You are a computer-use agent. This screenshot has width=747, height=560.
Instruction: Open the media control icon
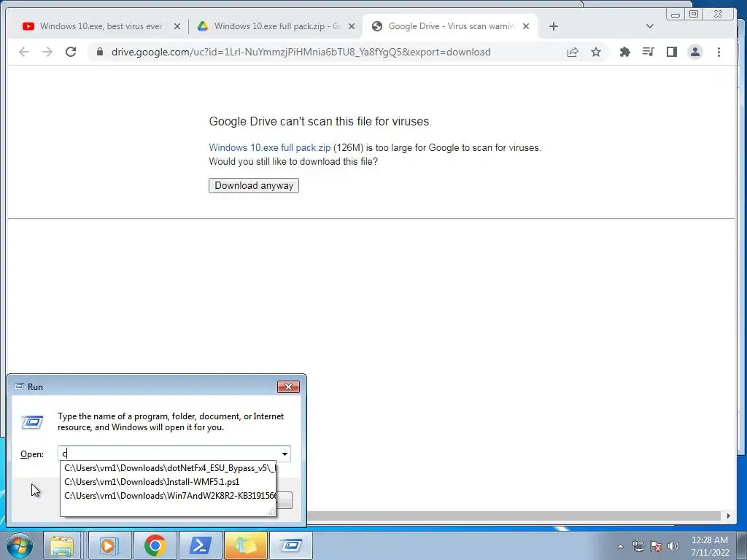click(648, 52)
